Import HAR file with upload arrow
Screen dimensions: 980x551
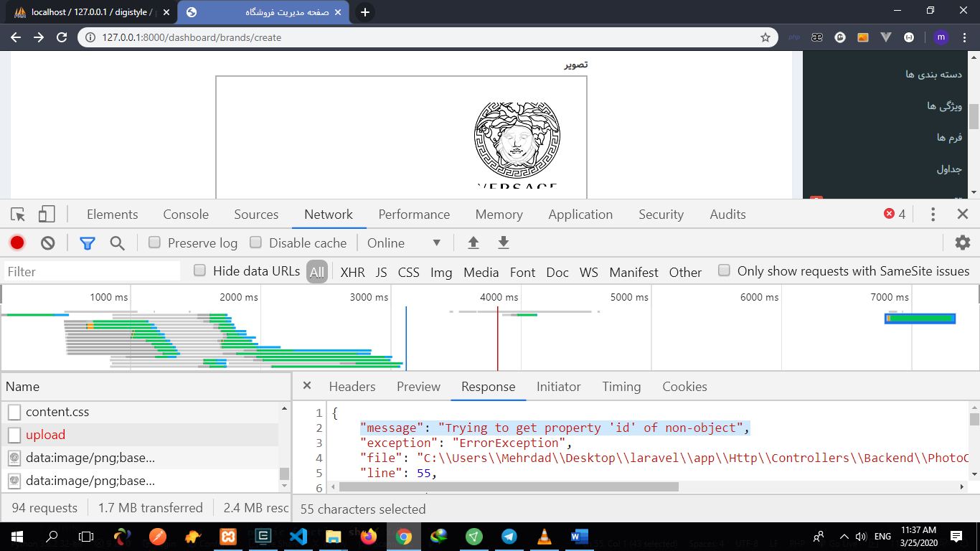[x=473, y=243]
